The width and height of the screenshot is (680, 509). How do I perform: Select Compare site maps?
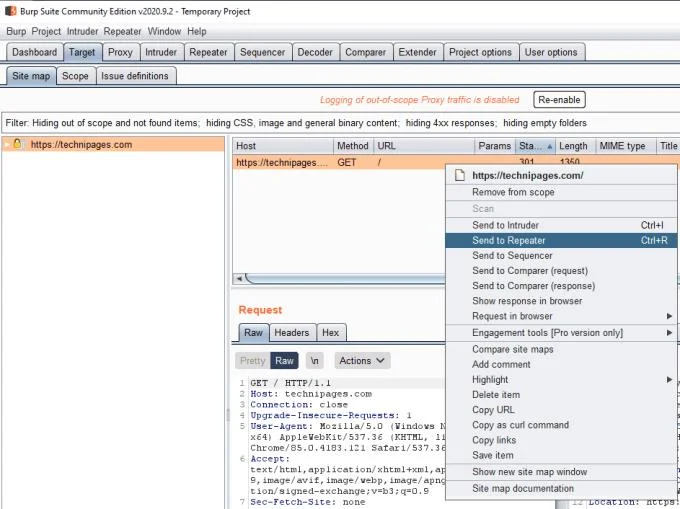[x=561, y=349]
